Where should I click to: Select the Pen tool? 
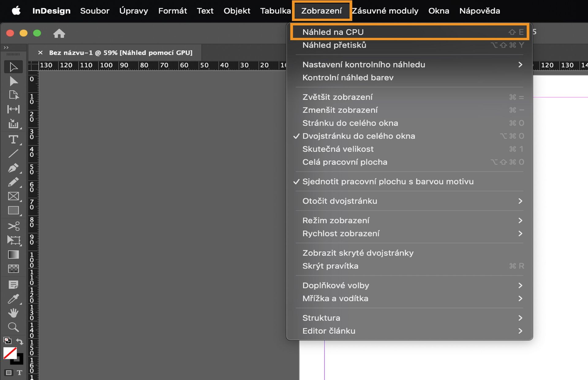point(13,168)
